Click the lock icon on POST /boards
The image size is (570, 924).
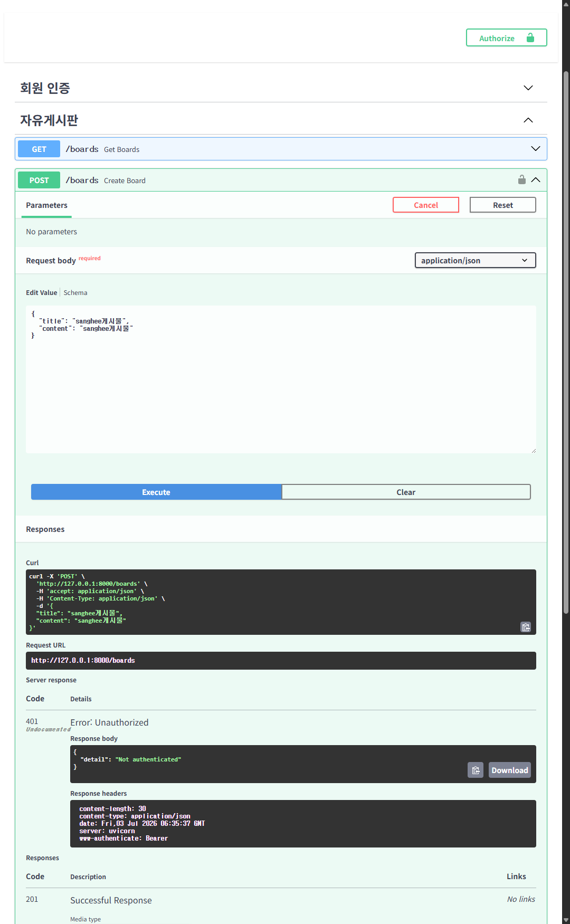pyautogui.click(x=521, y=179)
